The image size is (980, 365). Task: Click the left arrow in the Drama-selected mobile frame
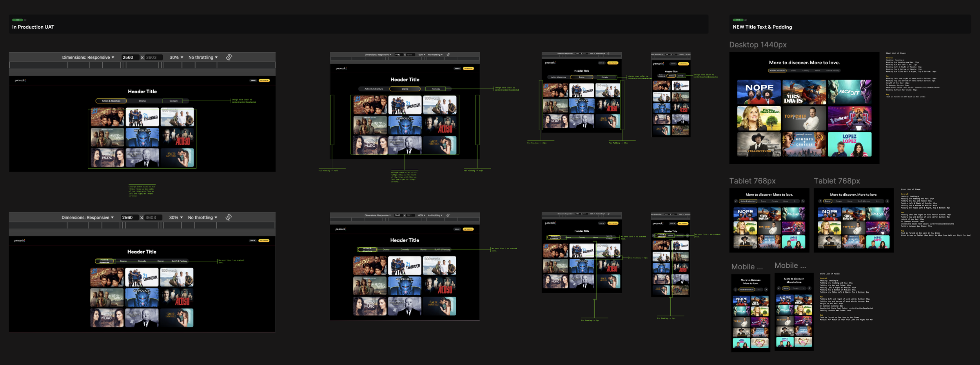tap(779, 289)
